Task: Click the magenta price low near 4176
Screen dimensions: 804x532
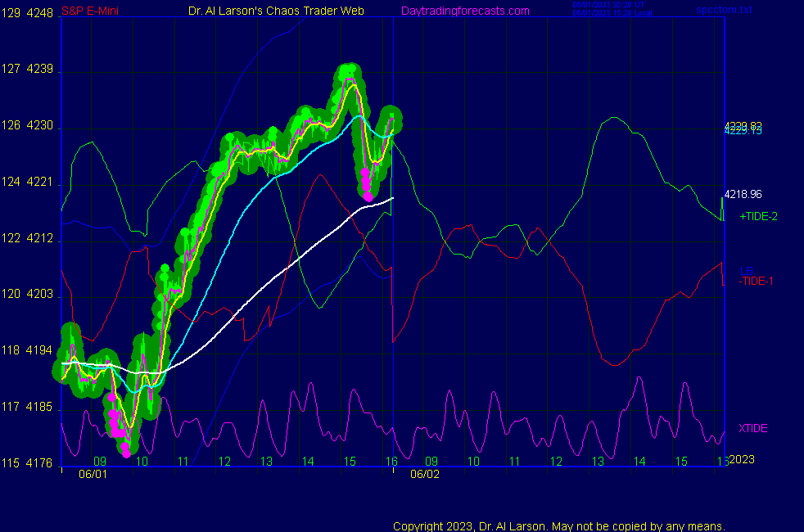Action: (x=125, y=450)
